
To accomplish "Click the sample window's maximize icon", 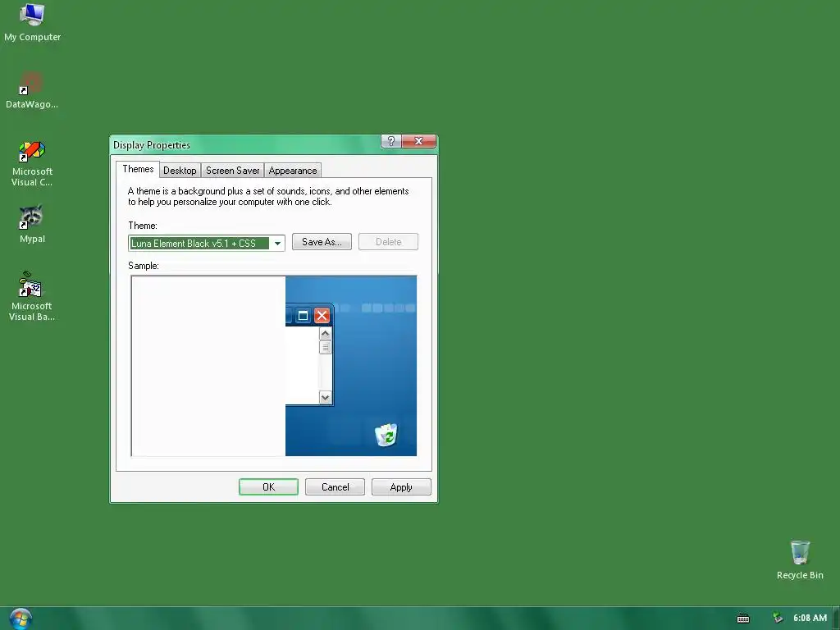I will (x=303, y=316).
